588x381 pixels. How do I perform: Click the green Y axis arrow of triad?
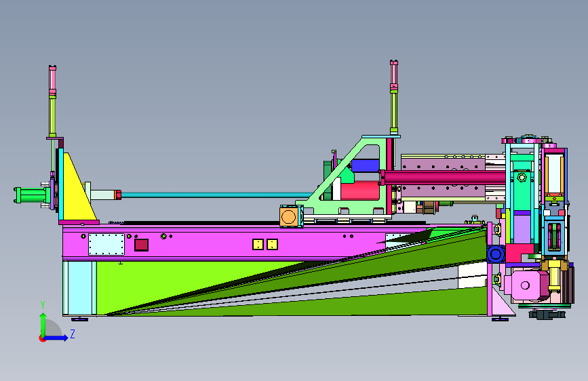(x=43, y=324)
